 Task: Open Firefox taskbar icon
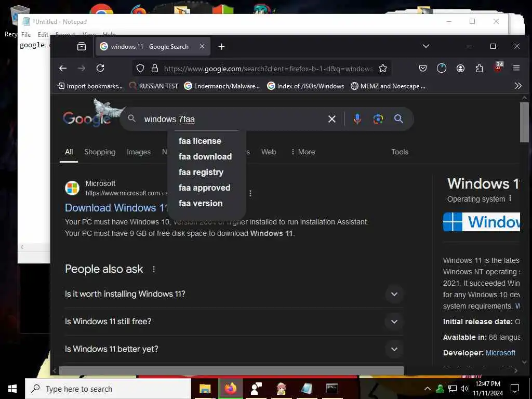[230, 389]
